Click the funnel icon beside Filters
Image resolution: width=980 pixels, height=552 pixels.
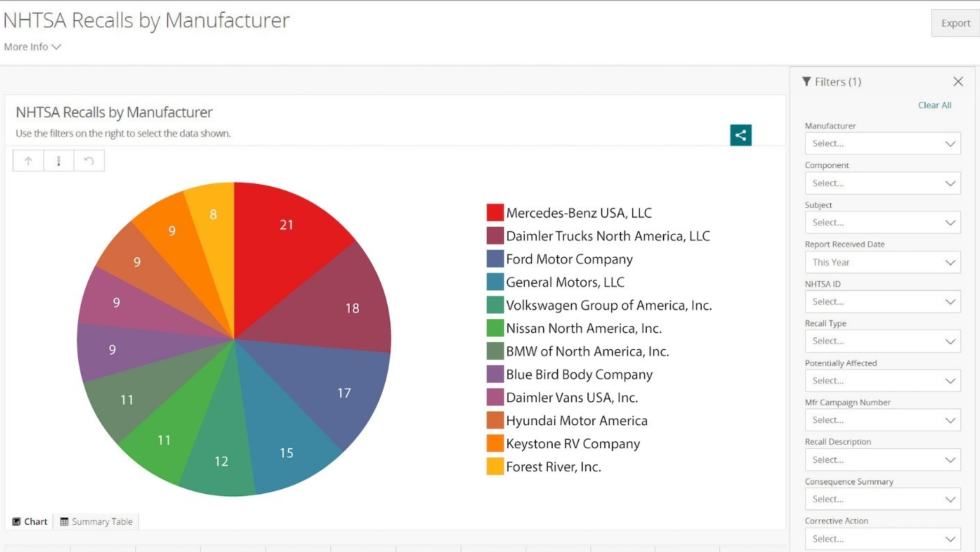pyautogui.click(x=807, y=82)
